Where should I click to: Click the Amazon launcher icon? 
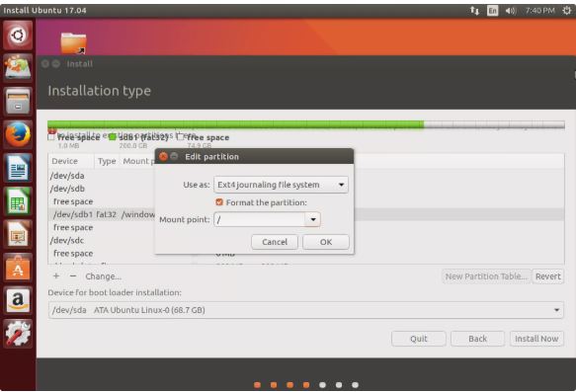[x=17, y=300]
